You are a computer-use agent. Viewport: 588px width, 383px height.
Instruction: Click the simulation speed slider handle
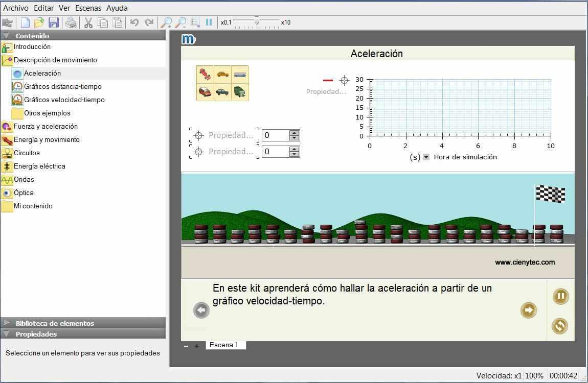click(257, 21)
